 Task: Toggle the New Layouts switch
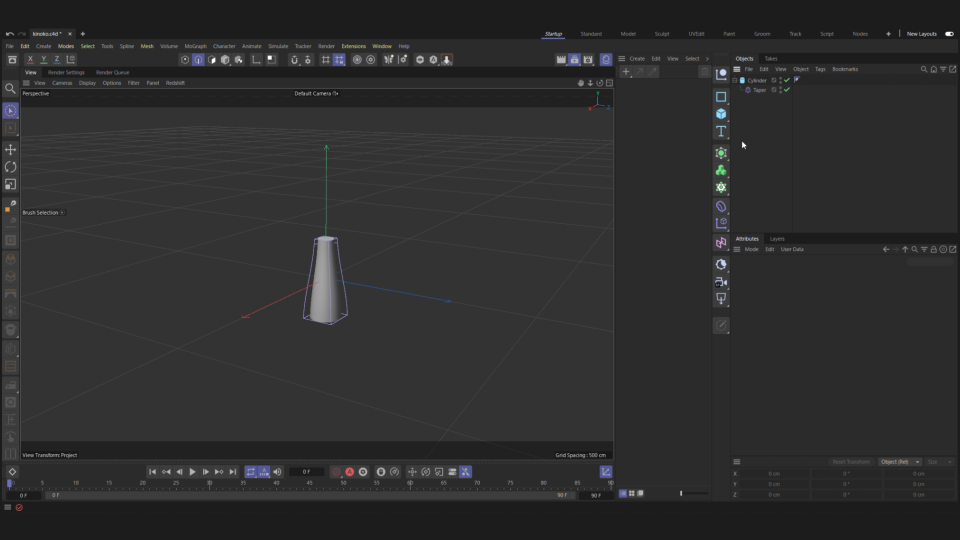click(x=949, y=34)
